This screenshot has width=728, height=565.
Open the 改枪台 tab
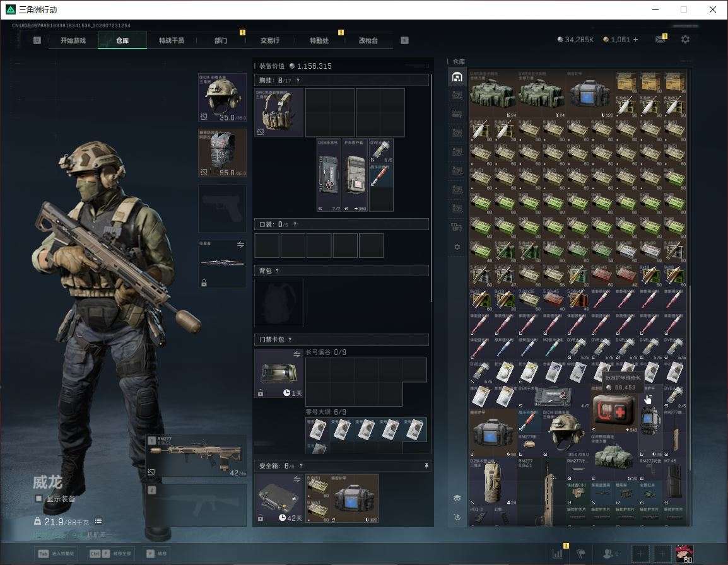point(368,40)
